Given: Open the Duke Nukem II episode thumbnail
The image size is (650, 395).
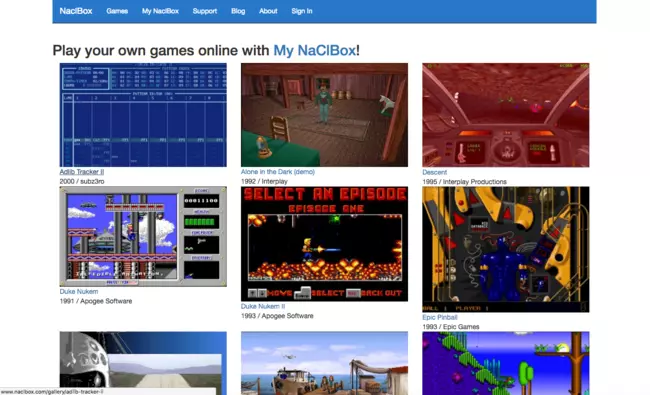Looking at the screenshot, I should pos(324,244).
